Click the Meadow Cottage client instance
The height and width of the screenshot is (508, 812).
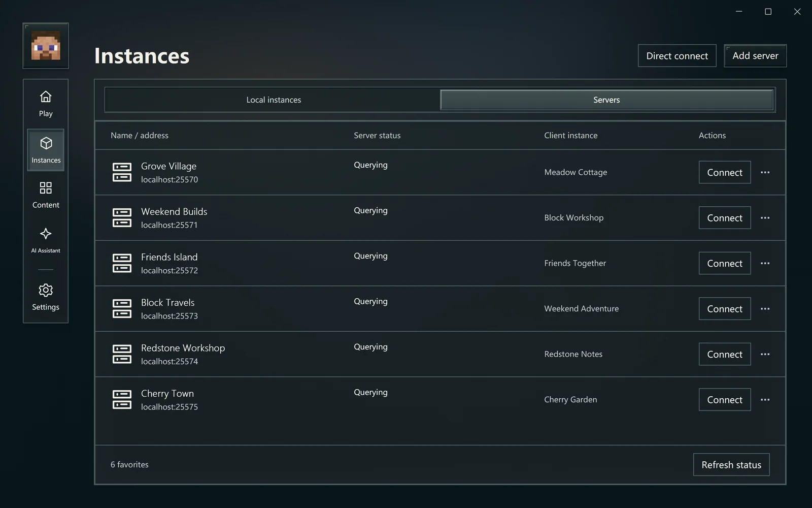pos(576,172)
